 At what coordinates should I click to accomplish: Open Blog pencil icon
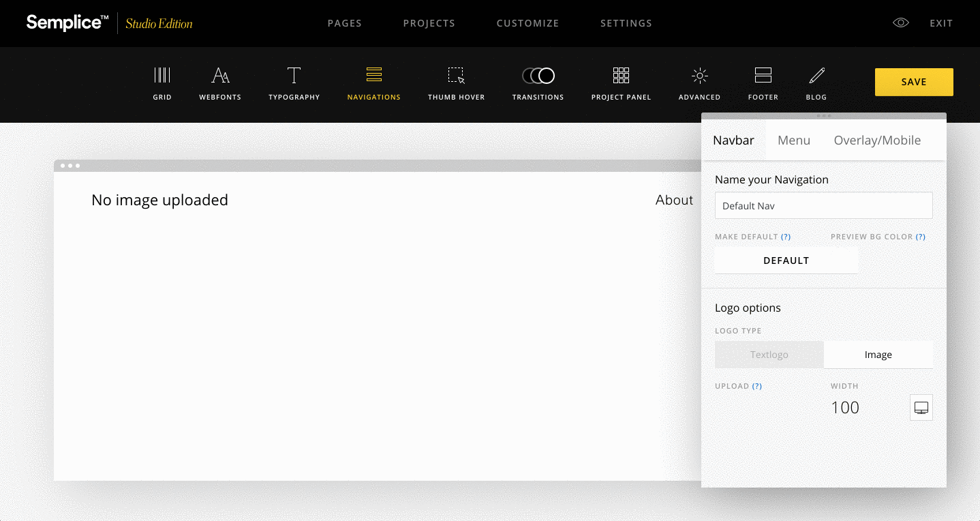(x=816, y=76)
